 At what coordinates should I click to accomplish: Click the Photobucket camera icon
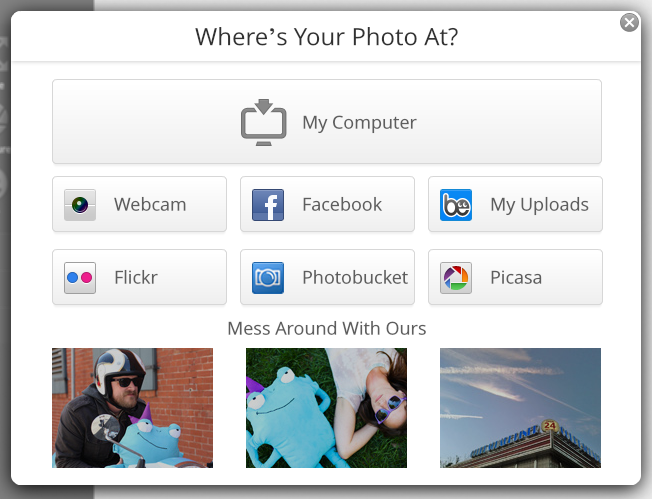(x=268, y=278)
